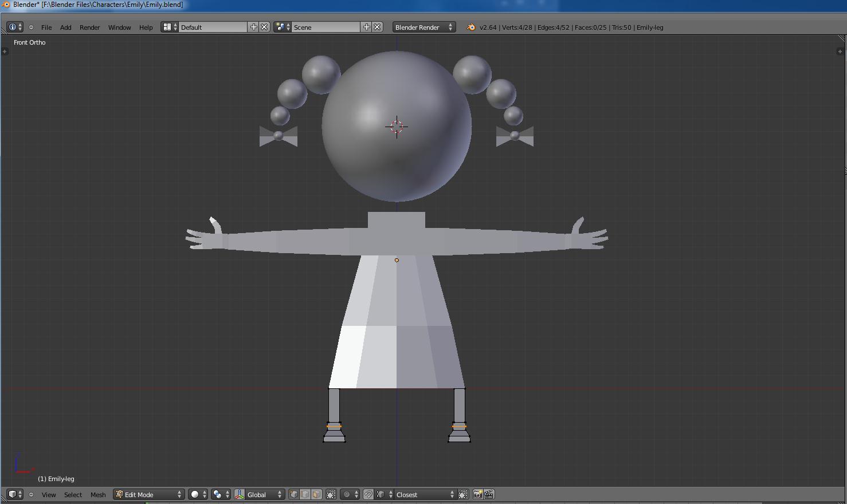Add a new screen layout
The height and width of the screenshot is (504, 847).
pos(253,27)
